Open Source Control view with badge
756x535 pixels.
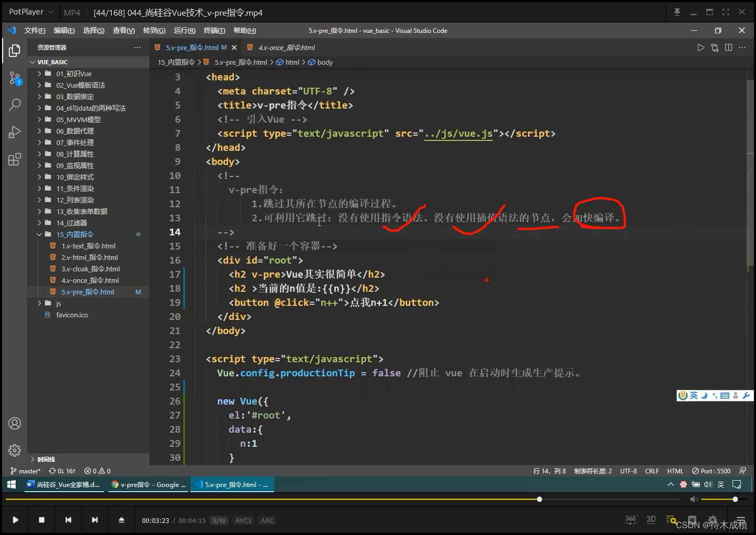[x=15, y=79]
